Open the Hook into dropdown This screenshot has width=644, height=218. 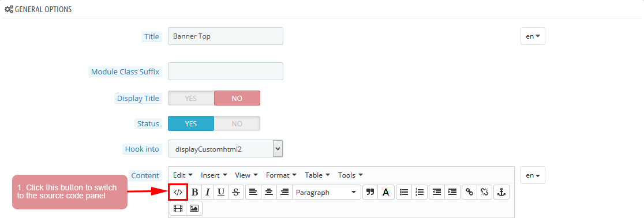[226, 149]
